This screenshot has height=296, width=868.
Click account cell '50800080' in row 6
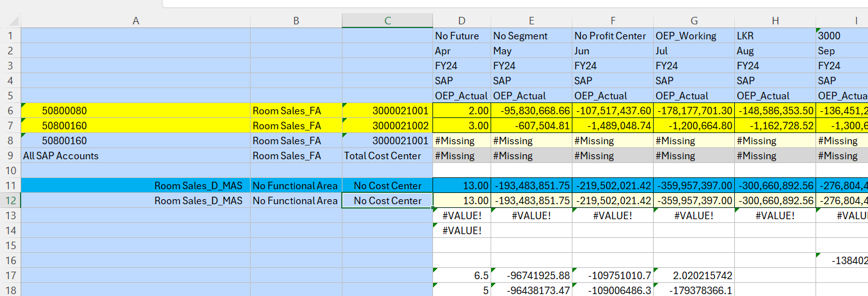(x=136, y=111)
